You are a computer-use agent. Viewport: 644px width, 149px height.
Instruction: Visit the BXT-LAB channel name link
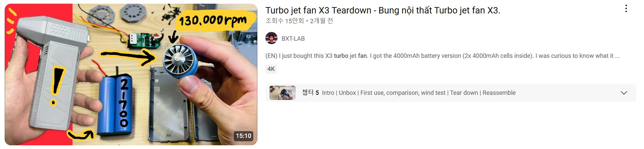pos(293,39)
